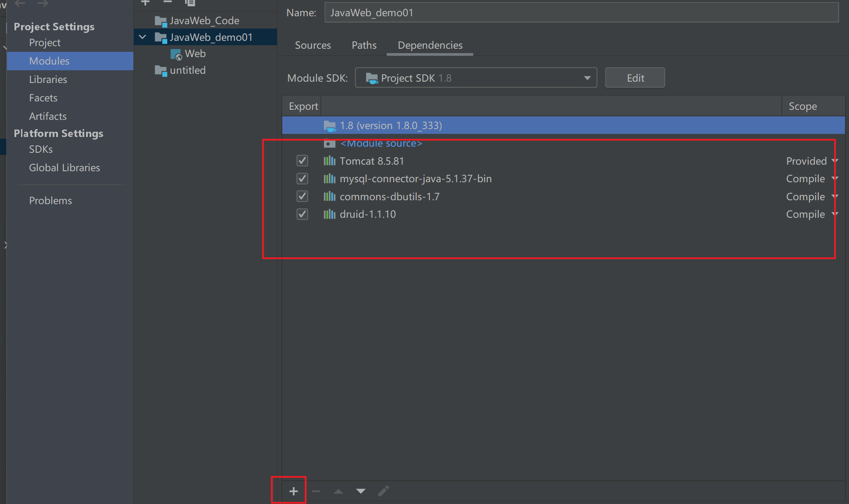Click the copy module icon
The width and height of the screenshot is (849, 504).
pos(190,3)
